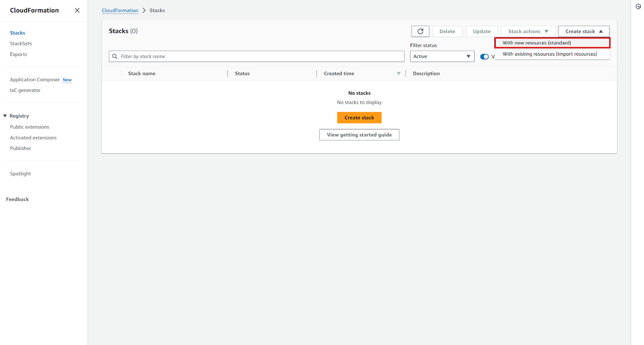
Task: Collapse the Create stack dropdown menu
Action: point(584,31)
